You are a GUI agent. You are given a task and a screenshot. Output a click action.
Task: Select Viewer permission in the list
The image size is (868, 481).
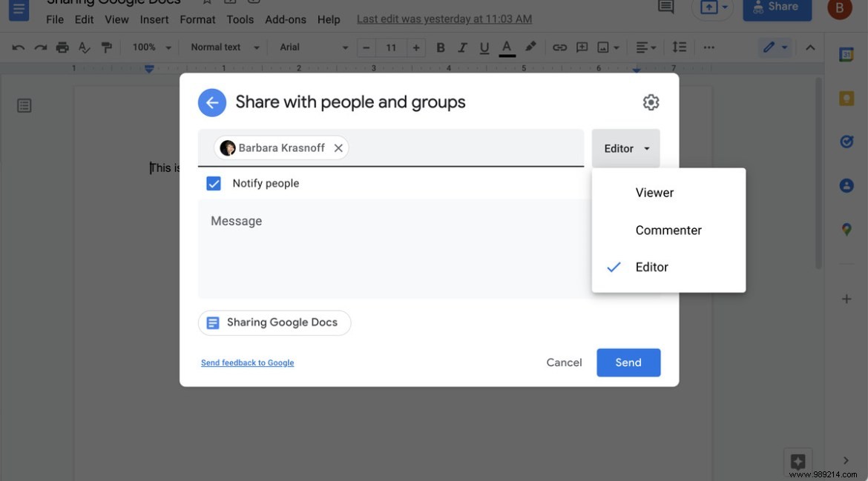pyautogui.click(x=654, y=192)
